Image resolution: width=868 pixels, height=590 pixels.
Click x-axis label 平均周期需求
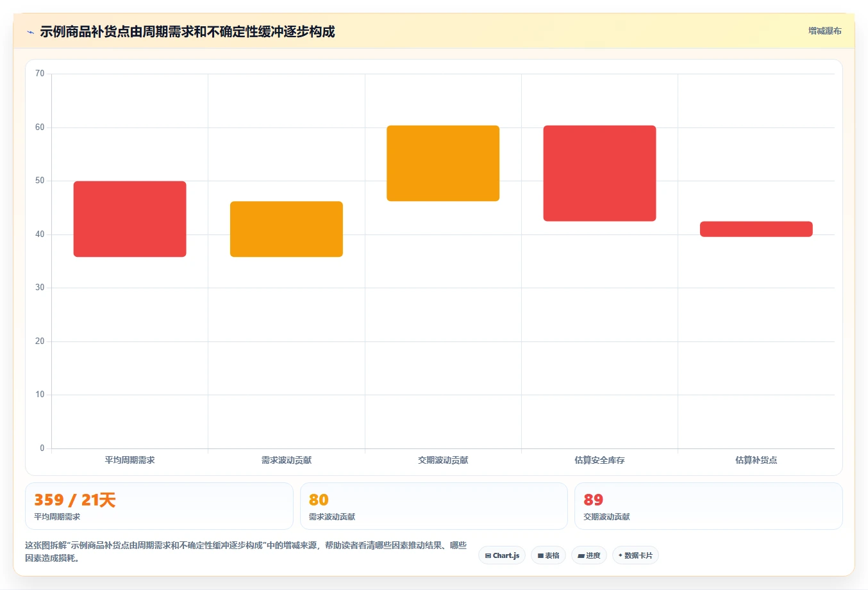[x=130, y=460]
